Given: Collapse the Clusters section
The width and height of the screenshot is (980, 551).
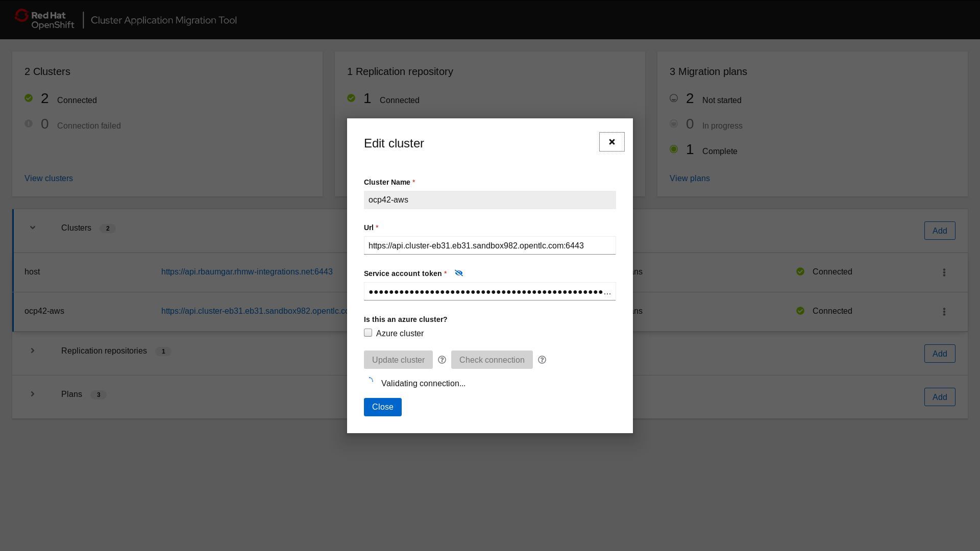Looking at the screenshot, I should (x=32, y=228).
